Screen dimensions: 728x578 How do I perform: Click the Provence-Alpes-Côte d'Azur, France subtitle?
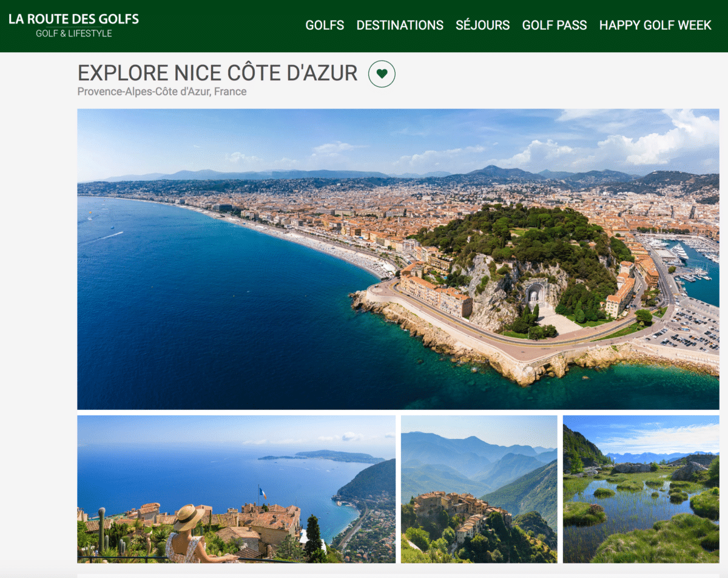click(x=162, y=92)
